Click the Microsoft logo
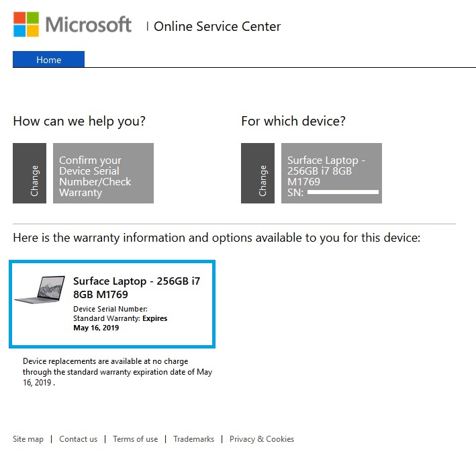Screen dimensions: 476x468 click(x=73, y=24)
